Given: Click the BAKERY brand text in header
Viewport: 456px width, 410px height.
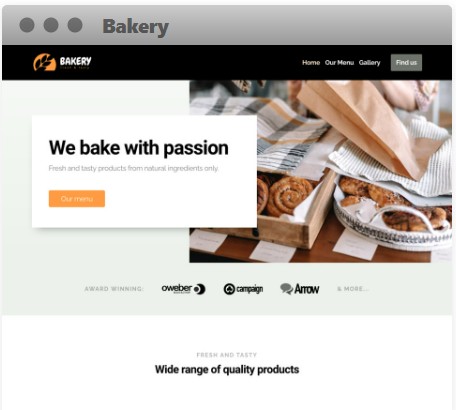Looking at the screenshot, I should pos(75,61).
